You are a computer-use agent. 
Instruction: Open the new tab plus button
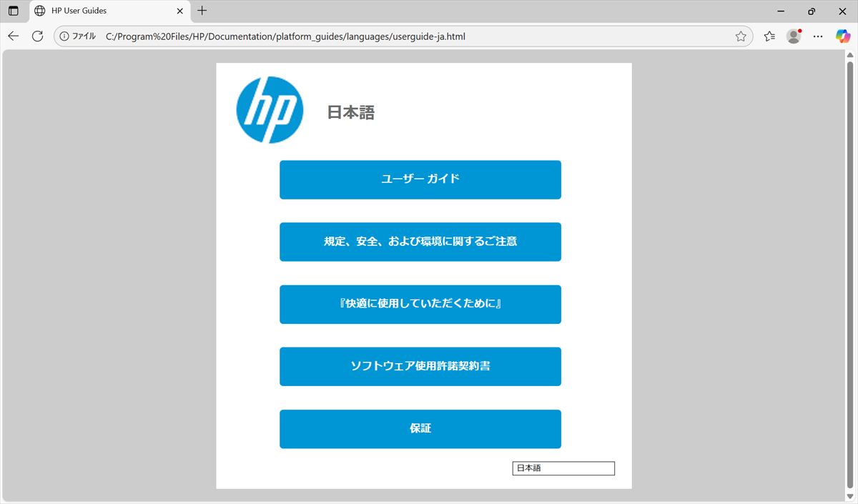point(202,11)
